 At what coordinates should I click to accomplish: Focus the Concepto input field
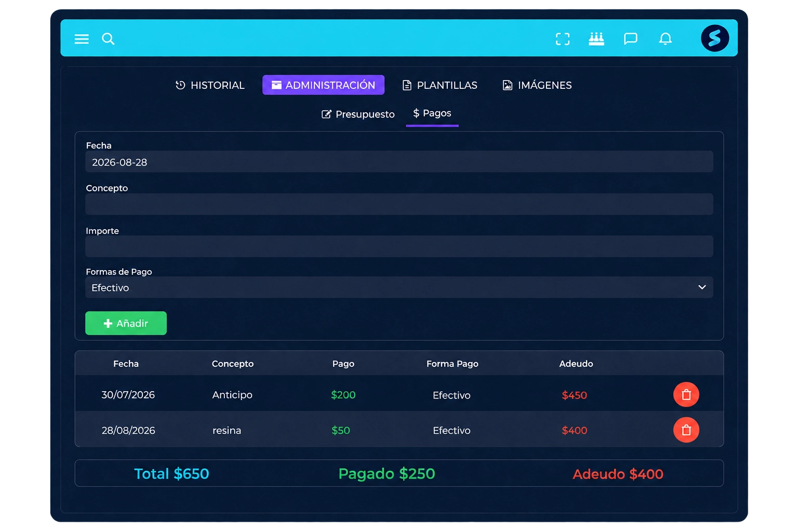pyautogui.click(x=399, y=204)
